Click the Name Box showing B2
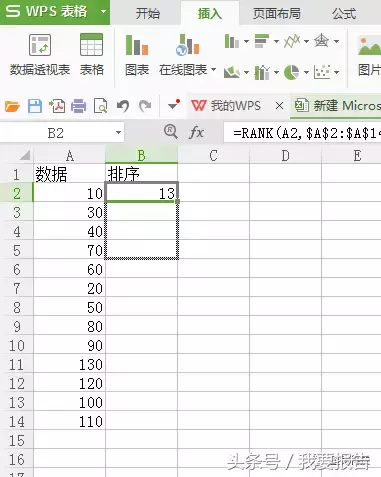Viewport: 381px width, 477px height. (x=56, y=133)
